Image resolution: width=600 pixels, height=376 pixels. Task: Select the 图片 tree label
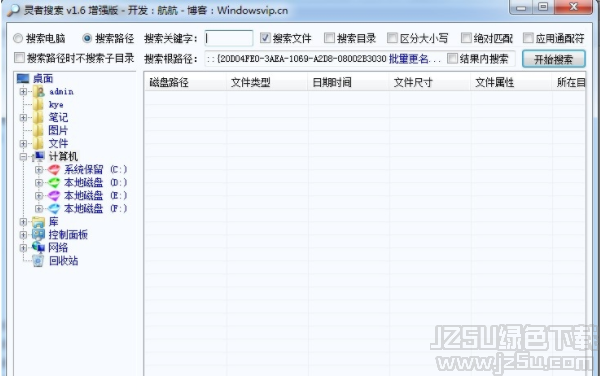pyautogui.click(x=58, y=130)
